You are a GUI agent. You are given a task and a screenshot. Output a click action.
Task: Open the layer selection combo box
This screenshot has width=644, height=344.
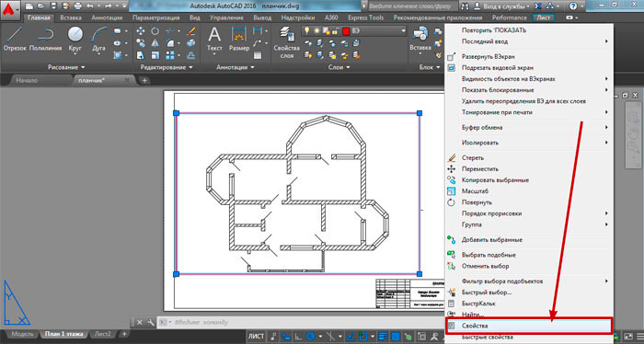point(354,31)
